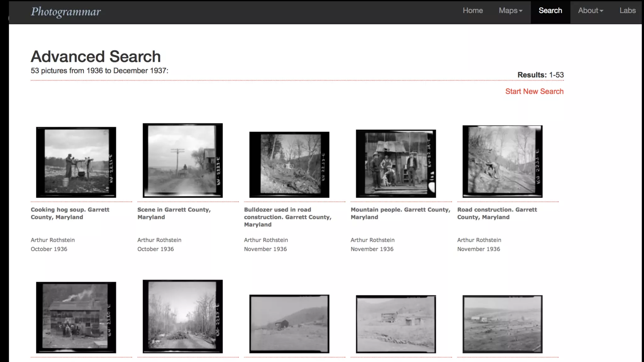The image size is (644, 362).
Task: Open the Cooking hog soup photo thumbnail
Action: [x=76, y=162]
